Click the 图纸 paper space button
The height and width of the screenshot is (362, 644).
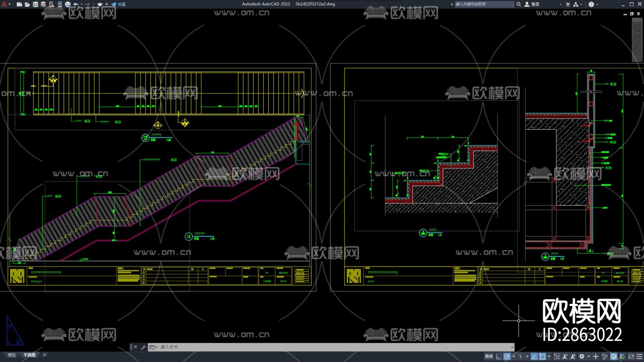pyautogui.click(x=489, y=356)
